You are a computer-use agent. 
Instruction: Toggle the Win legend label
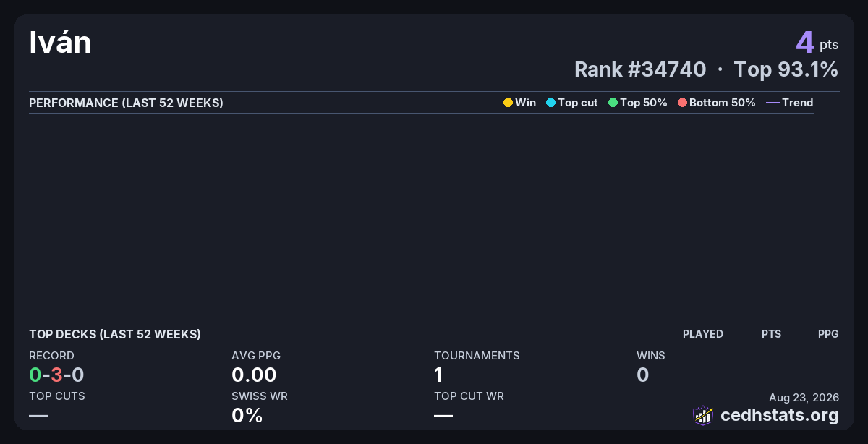pos(526,103)
